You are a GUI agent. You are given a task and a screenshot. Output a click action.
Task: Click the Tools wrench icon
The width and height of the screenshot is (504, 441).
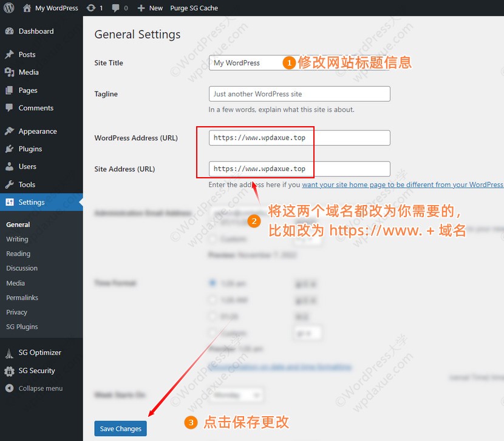point(9,184)
